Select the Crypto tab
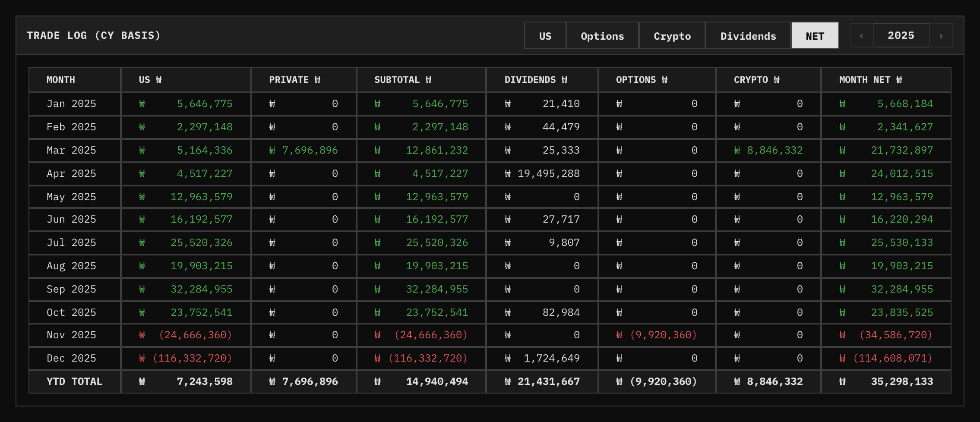The height and width of the screenshot is (422, 980). [x=672, y=36]
